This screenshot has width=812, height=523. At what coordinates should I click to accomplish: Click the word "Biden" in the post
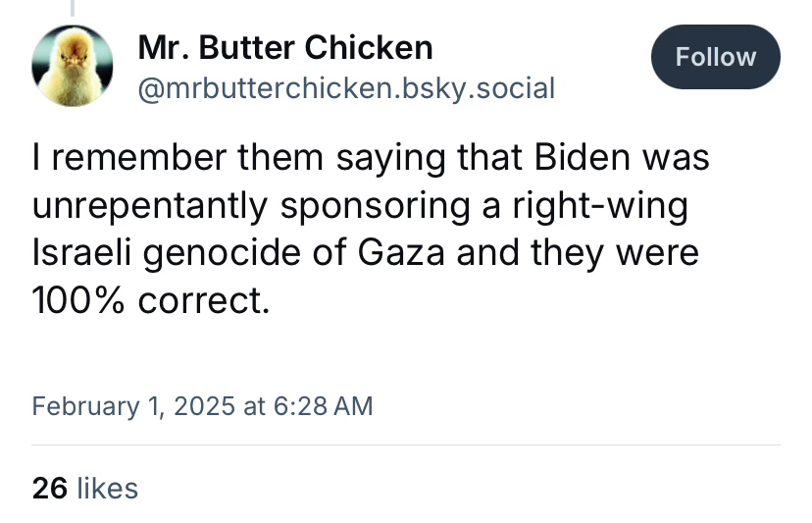581,159
